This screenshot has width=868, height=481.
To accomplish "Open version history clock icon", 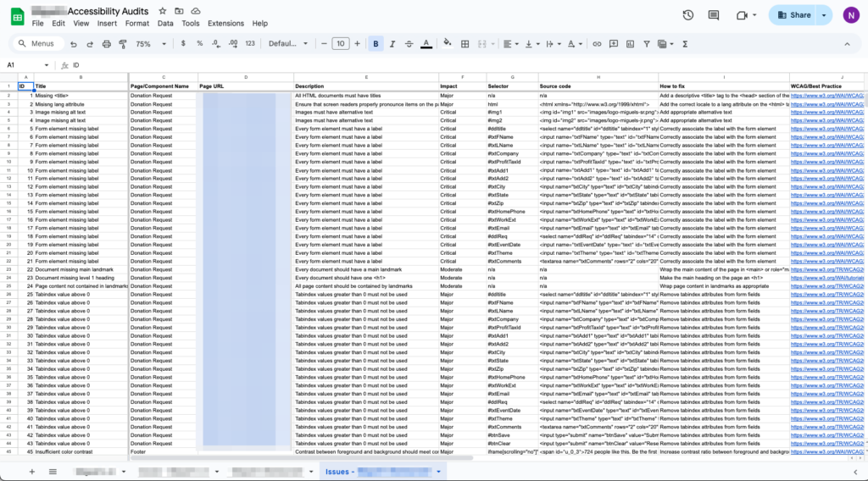I will pos(688,15).
